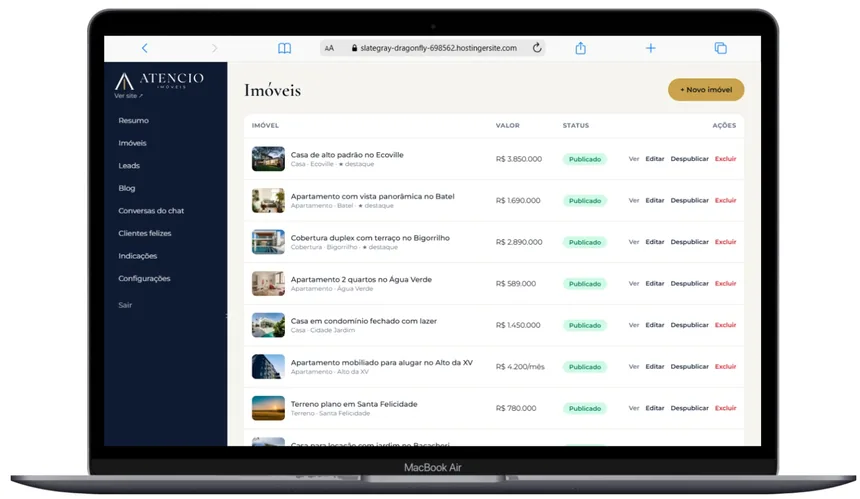The image size is (860, 499).
Task: Click the browser address bar URL
Action: (438, 48)
